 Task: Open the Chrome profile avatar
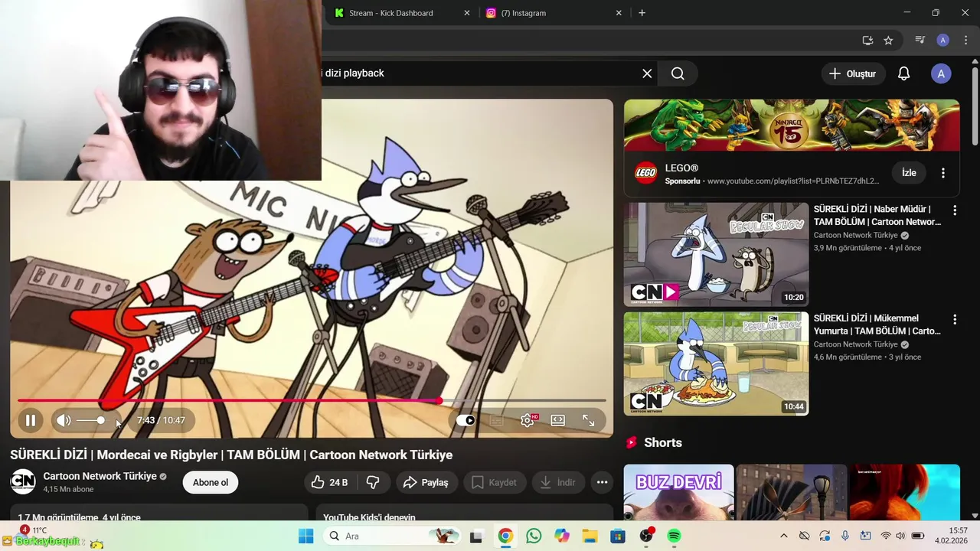[943, 41]
